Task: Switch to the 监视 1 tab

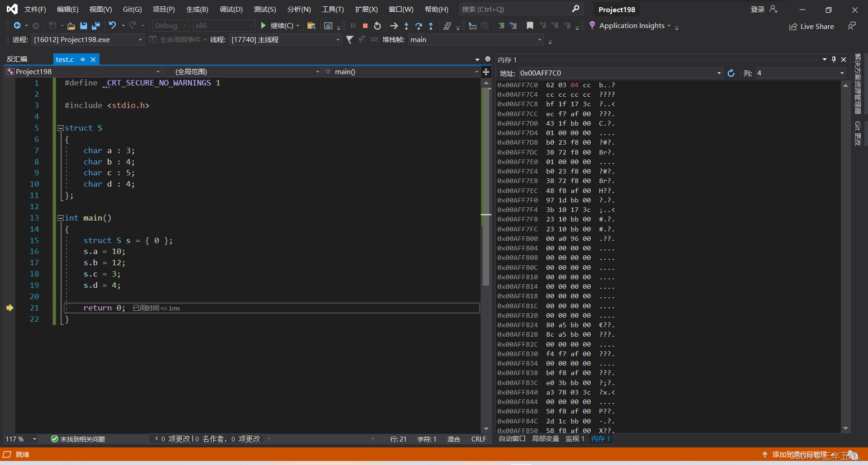Action: 575,439
